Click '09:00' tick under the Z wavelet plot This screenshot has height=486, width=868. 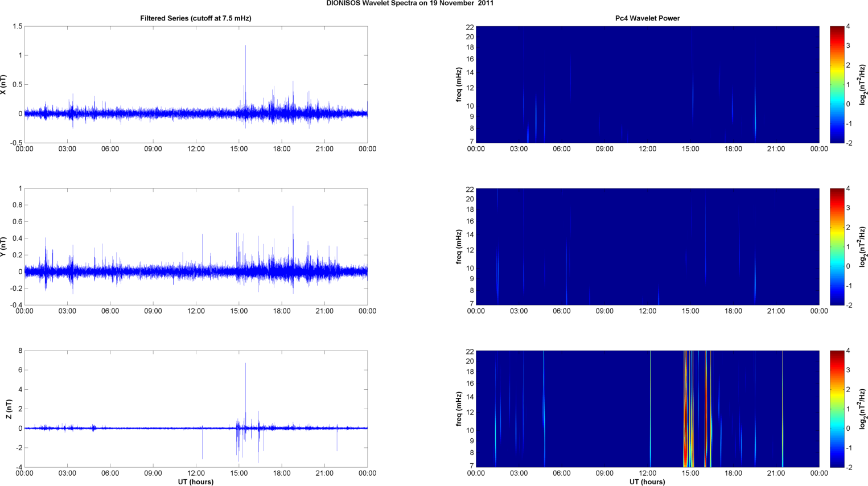coord(604,473)
